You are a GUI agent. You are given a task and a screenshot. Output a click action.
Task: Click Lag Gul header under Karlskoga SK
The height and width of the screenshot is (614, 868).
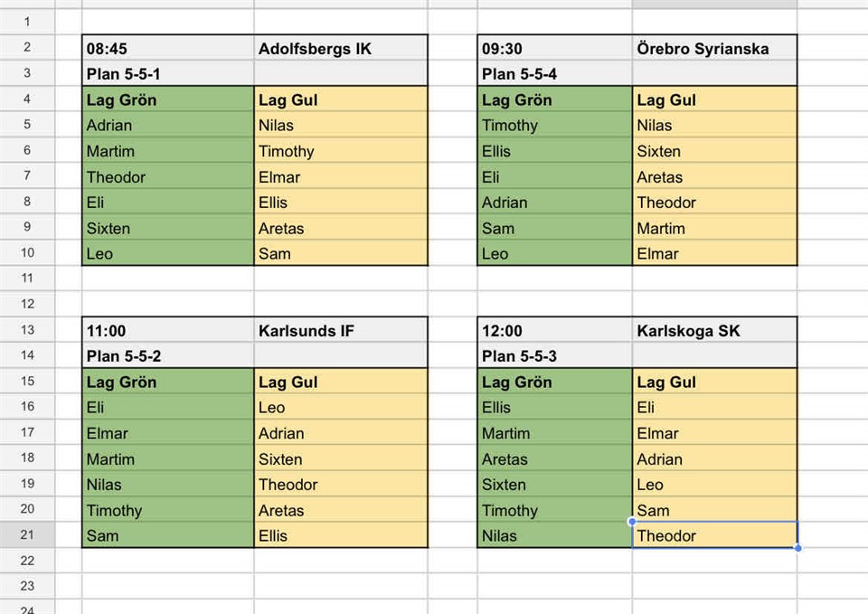(714, 383)
